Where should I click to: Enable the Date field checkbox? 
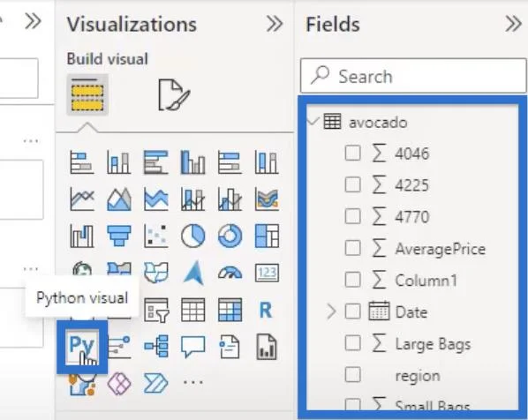click(352, 311)
